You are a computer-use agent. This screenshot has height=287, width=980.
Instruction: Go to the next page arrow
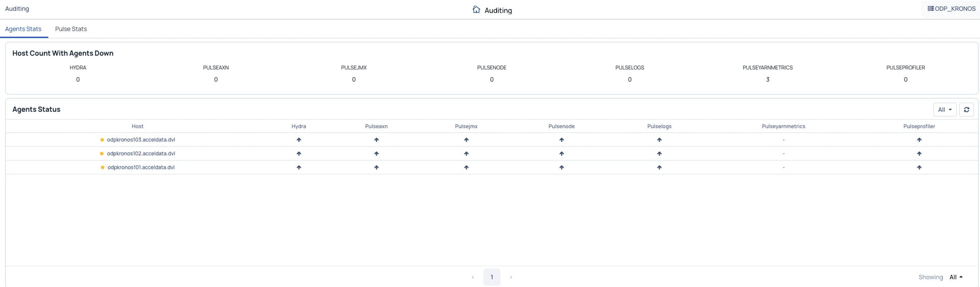(x=510, y=277)
